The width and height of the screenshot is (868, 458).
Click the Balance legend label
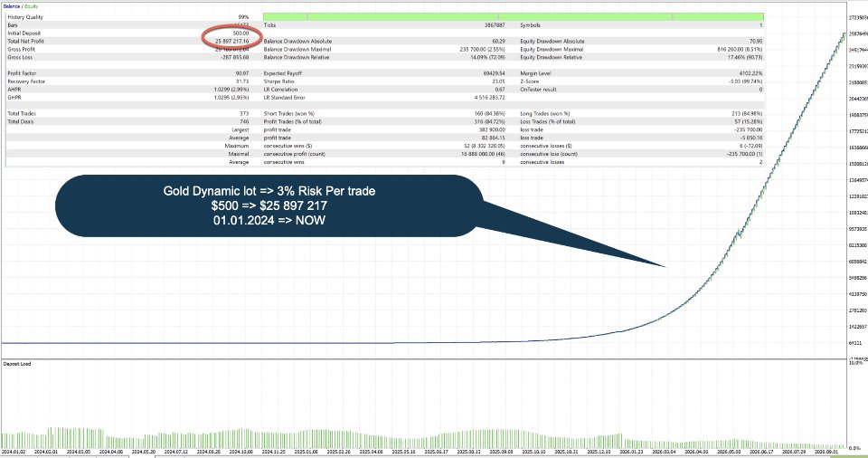[11, 6]
